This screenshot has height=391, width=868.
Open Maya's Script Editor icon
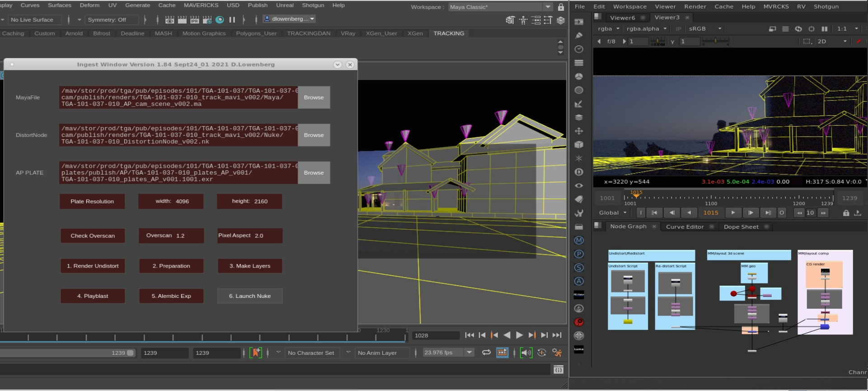[558, 370]
